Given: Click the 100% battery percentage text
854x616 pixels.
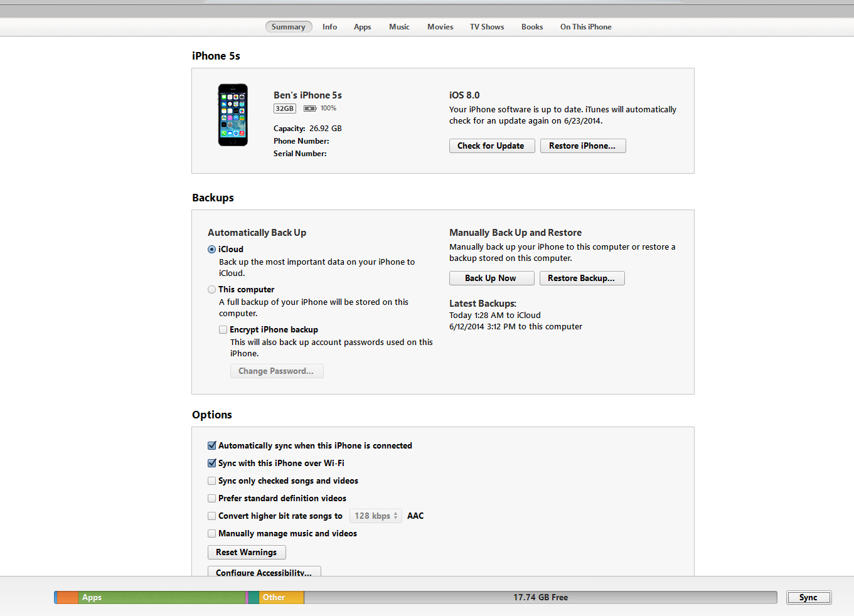Looking at the screenshot, I should pyautogui.click(x=328, y=108).
